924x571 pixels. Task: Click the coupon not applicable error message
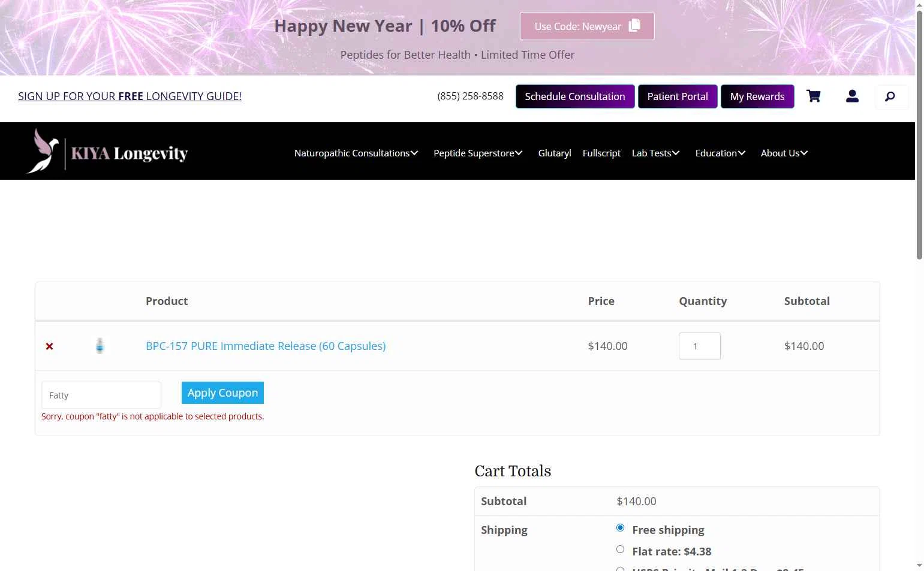(x=153, y=416)
